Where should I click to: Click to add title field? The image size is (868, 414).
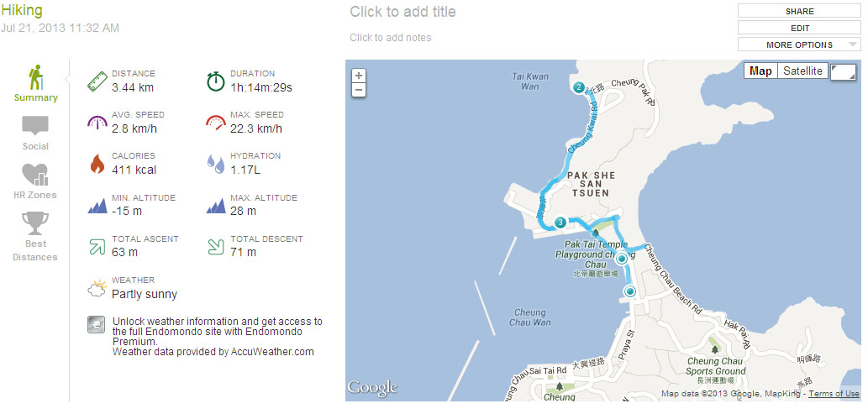(x=403, y=12)
